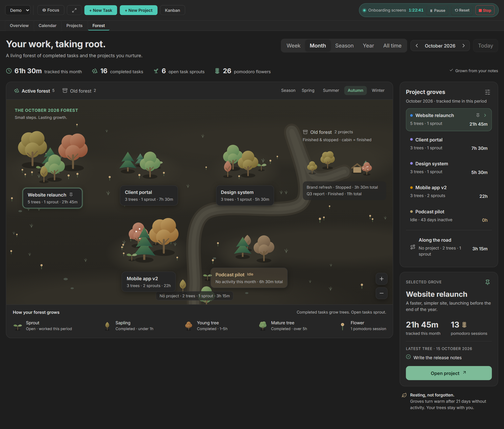Image resolution: width=504 pixels, height=429 pixels.
Task: Switch to the Projects tab
Action: pyautogui.click(x=74, y=25)
